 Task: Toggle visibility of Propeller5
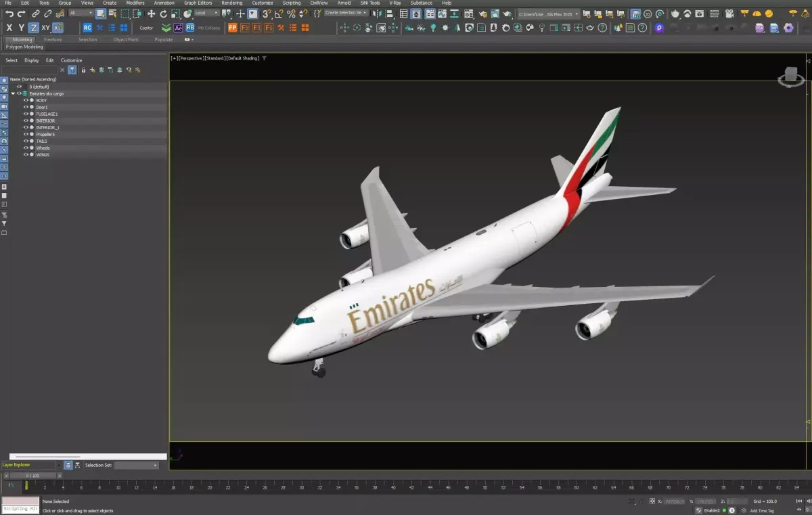26,134
